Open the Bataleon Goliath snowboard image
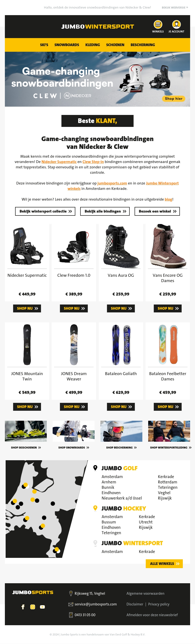Image resolution: width=195 pixels, height=644 pixels. tap(121, 345)
